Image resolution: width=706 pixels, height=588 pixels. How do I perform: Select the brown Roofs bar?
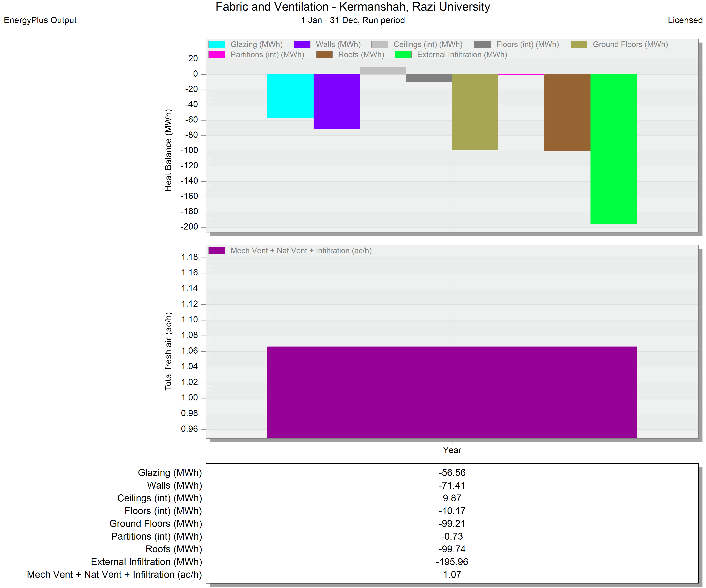(x=568, y=113)
